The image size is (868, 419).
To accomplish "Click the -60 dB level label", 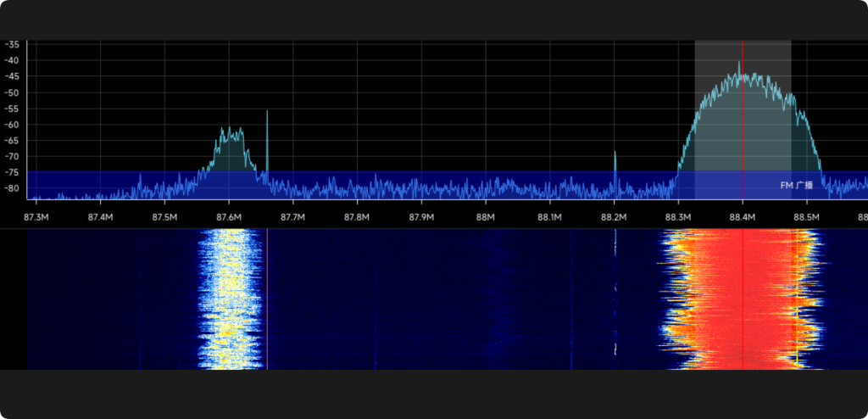I will [12, 125].
